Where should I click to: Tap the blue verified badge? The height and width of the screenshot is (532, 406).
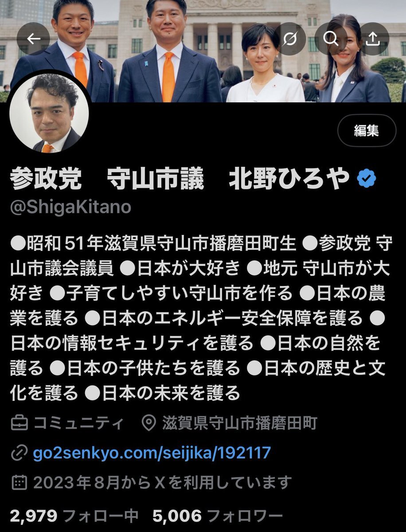(367, 180)
